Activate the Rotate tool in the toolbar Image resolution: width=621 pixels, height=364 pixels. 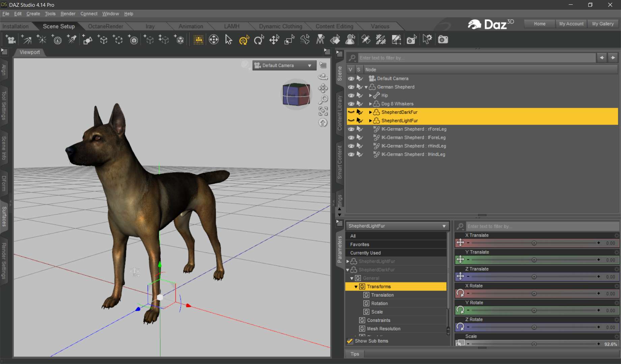[259, 40]
